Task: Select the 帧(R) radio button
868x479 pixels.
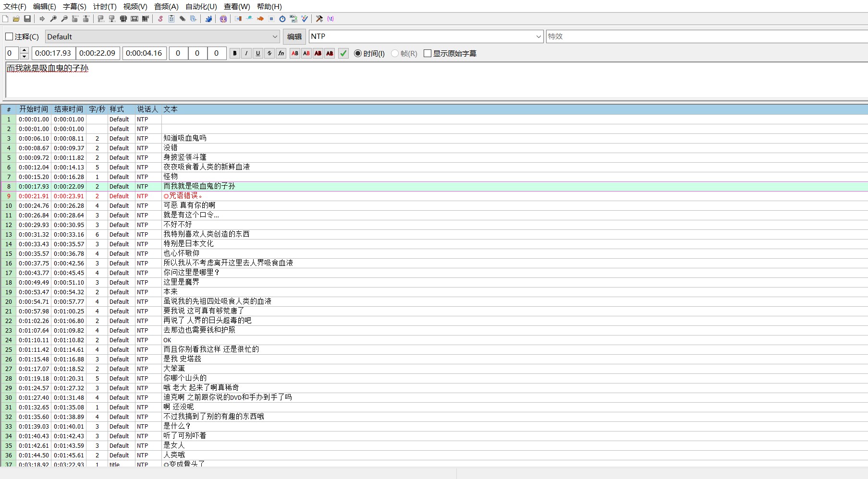Action: click(x=404, y=53)
